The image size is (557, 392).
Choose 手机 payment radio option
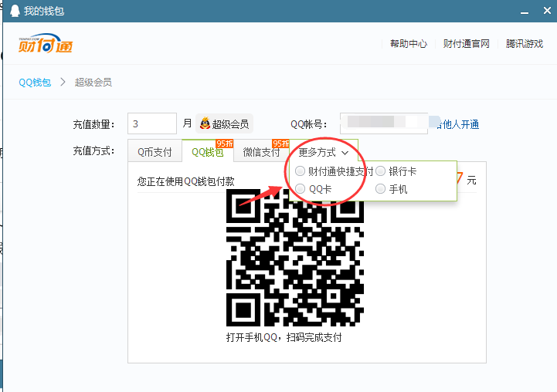point(380,189)
